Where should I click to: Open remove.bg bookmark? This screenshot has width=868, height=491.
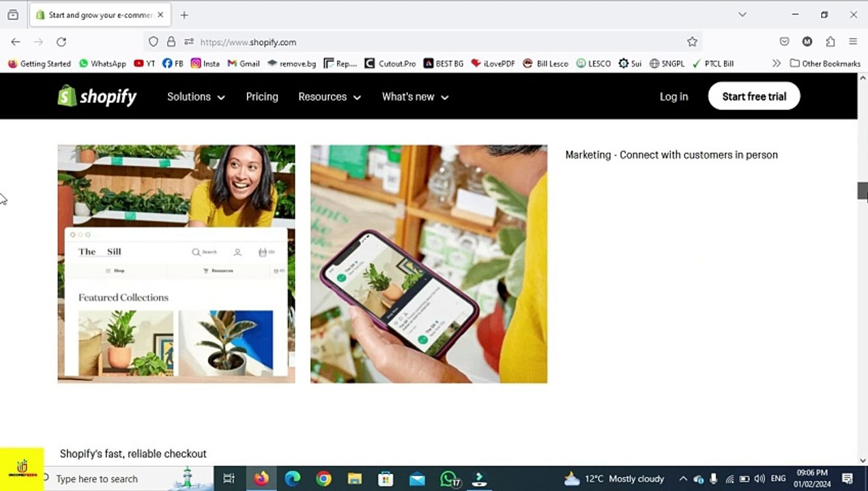292,63
